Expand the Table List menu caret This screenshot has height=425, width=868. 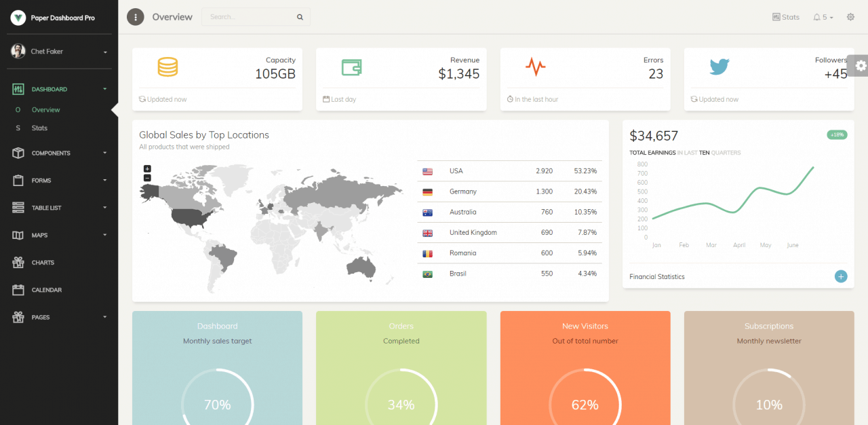coord(104,208)
